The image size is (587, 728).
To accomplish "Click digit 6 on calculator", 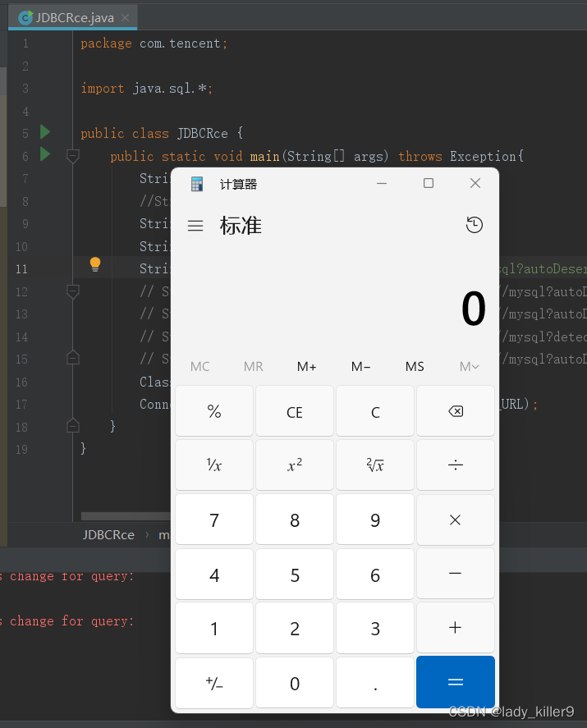I will click(x=375, y=575).
